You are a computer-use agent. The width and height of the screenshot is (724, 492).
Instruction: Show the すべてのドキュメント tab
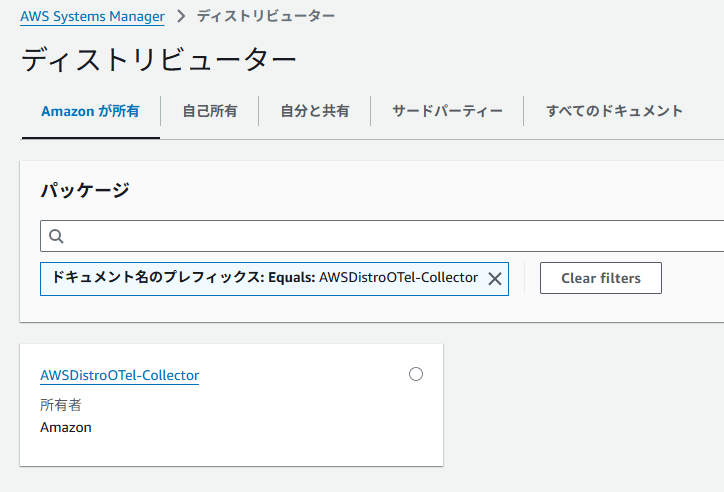(x=615, y=111)
